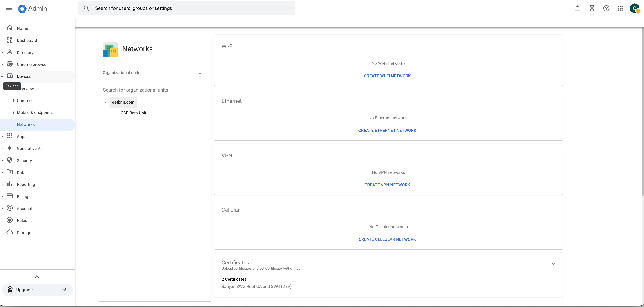Select the CSE Beta Unit organizational unit
Image resolution: width=644 pixels, height=307 pixels.
point(133,113)
